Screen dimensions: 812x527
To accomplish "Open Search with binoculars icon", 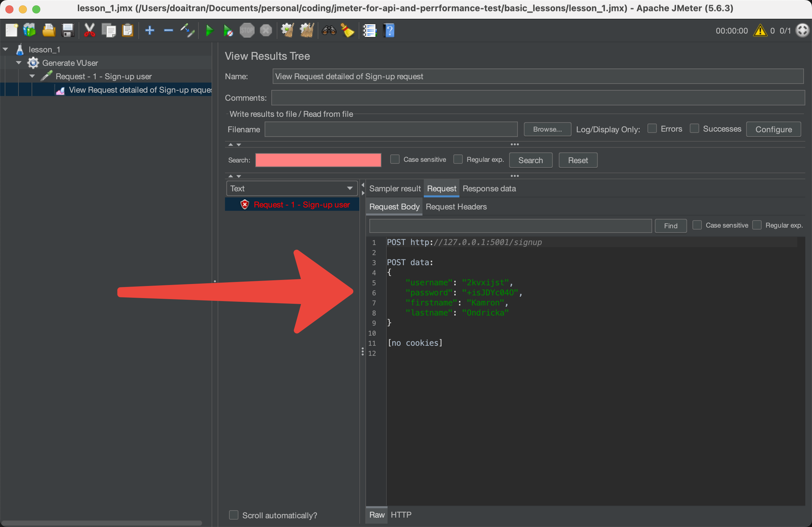I will coord(329,30).
